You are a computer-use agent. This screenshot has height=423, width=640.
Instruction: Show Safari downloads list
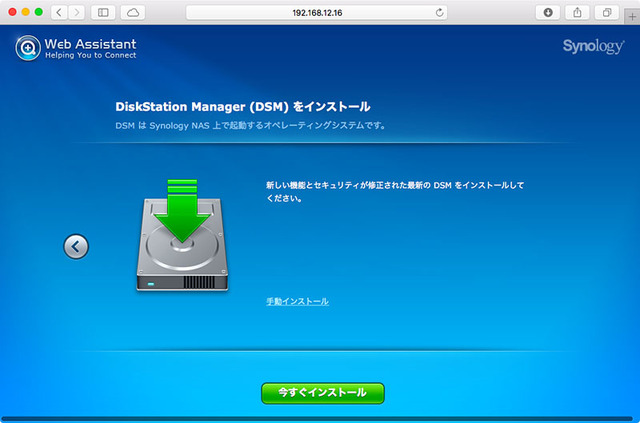[x=548, y=12]
